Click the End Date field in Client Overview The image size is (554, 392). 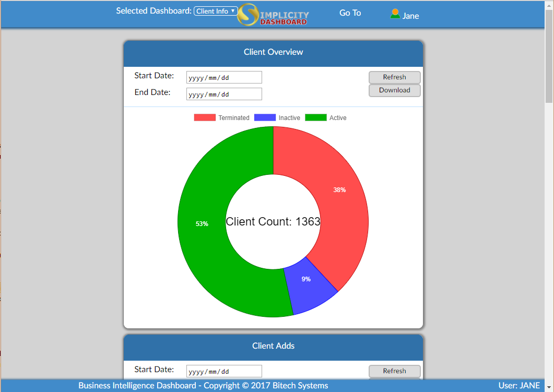223,94
